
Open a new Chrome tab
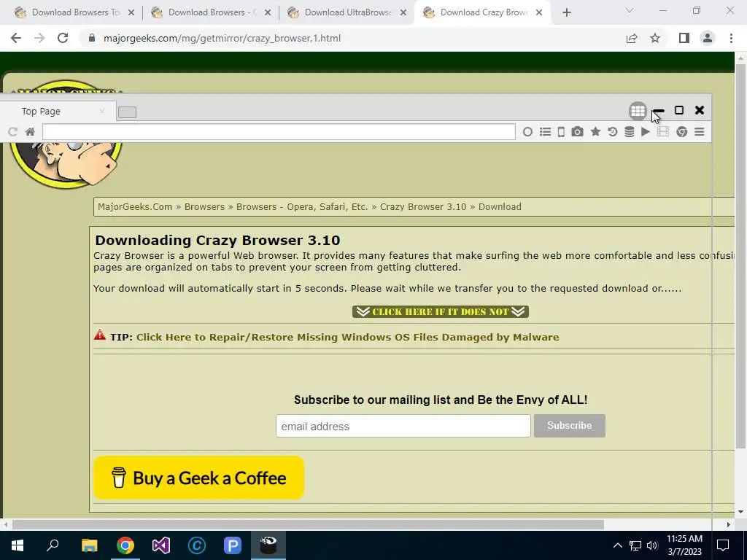click(x=566, y=12)
